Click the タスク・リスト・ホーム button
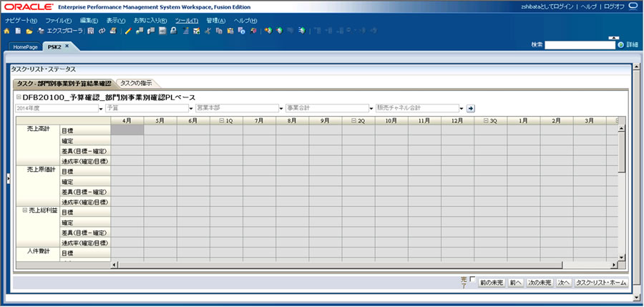644x307 pixels. point(601,283)
